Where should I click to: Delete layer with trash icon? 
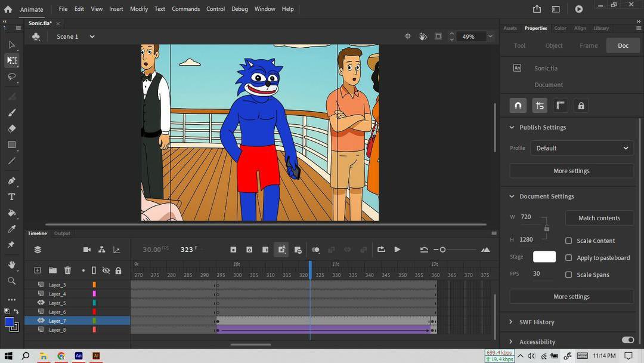click(x=67, y=270)
